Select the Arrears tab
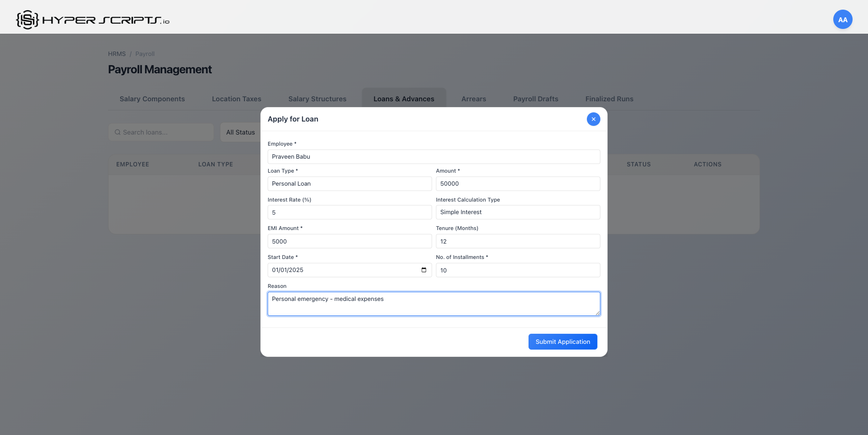 474,99
